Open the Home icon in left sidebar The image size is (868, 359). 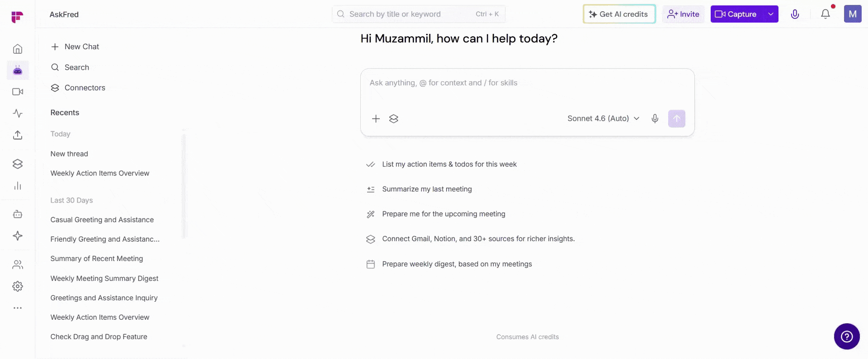point(18,49)
